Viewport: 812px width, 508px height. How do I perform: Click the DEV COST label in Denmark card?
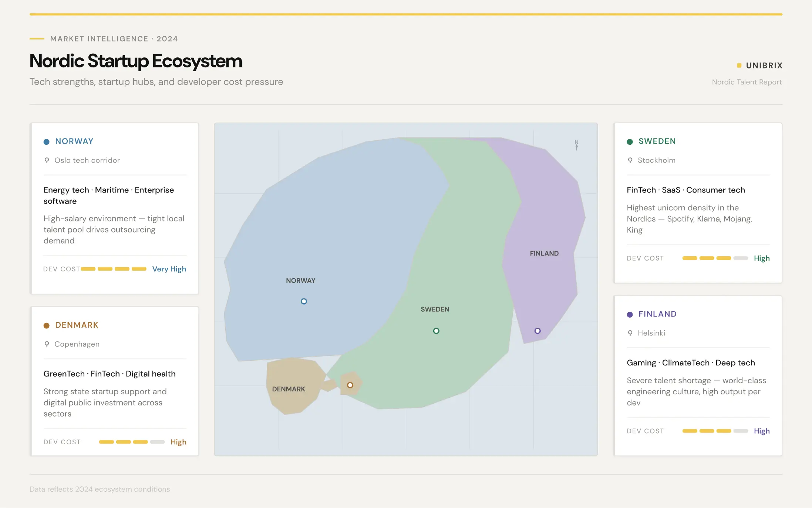[62, 442]
